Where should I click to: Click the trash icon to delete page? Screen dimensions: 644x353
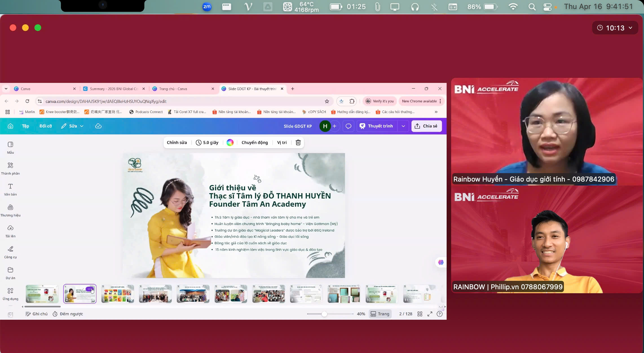298,142
